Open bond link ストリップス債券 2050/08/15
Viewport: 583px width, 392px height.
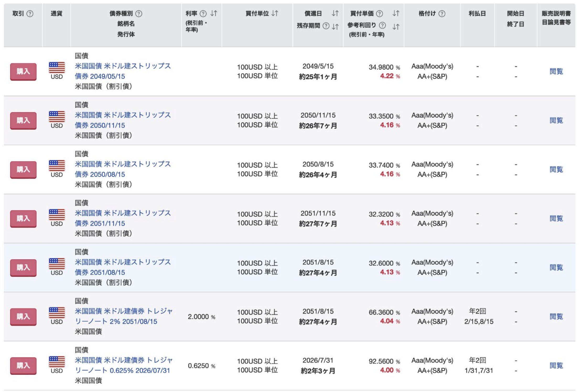coord(123,169)
